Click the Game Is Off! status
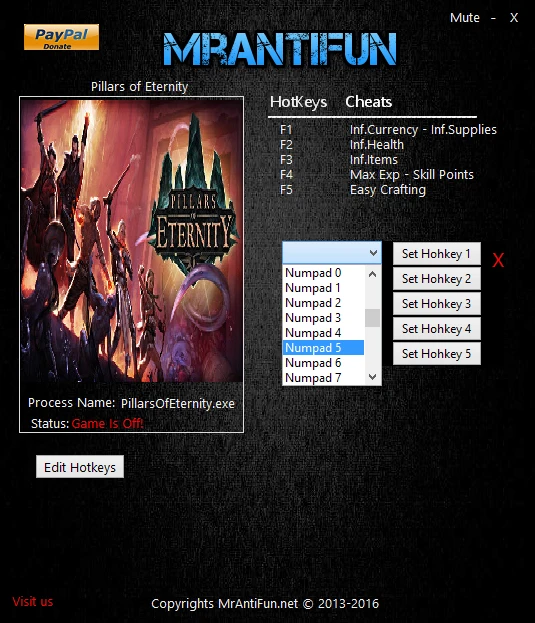535x623 pixels. (107, 424)
